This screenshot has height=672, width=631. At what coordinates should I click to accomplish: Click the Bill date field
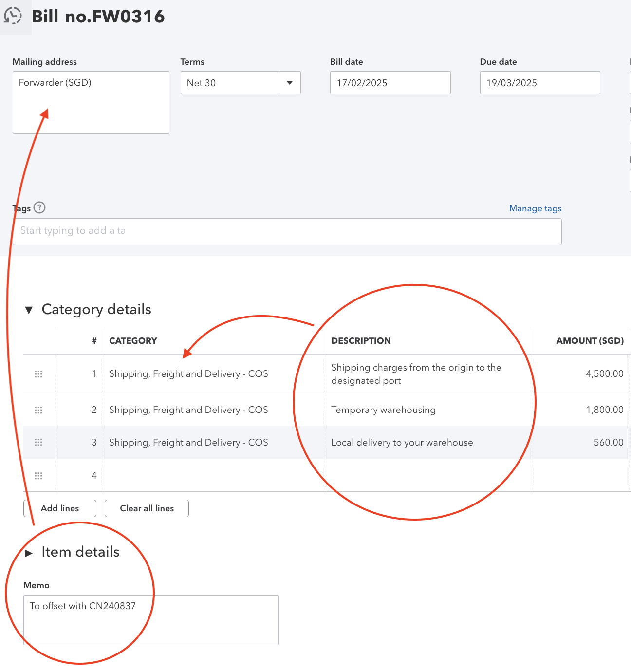coord(390,83)
